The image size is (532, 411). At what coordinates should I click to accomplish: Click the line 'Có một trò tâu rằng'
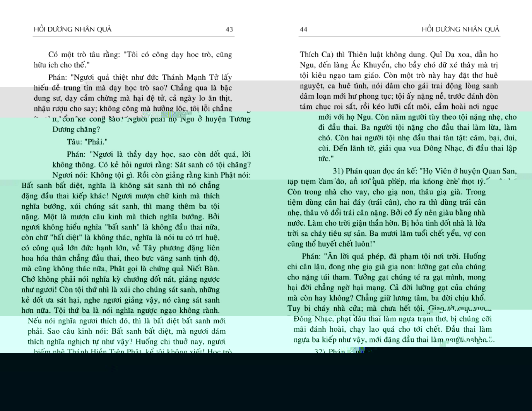tap(140, 55)
